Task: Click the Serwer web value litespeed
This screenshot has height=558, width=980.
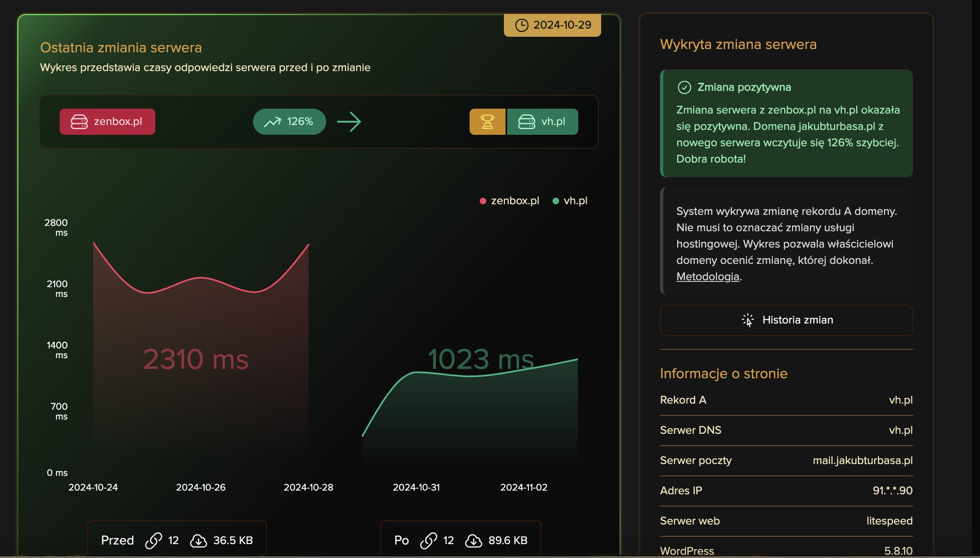Action: click(x=890, y=521)
